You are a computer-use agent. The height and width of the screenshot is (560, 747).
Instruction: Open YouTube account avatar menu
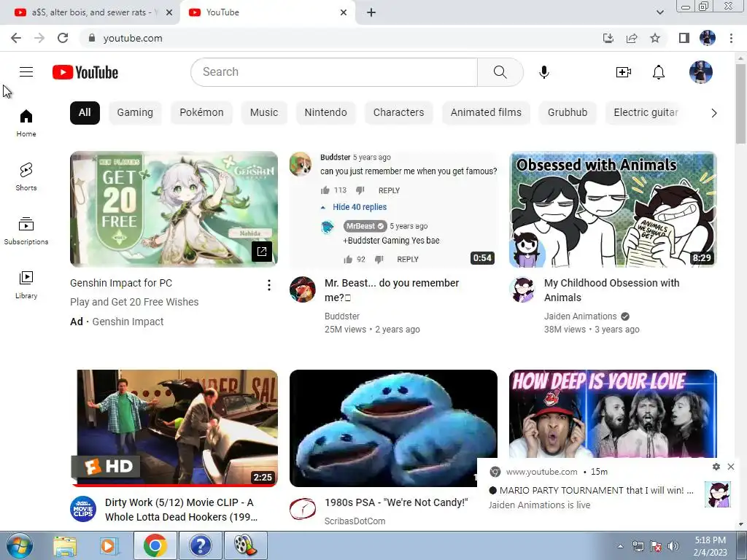click(x=701, y=72)
